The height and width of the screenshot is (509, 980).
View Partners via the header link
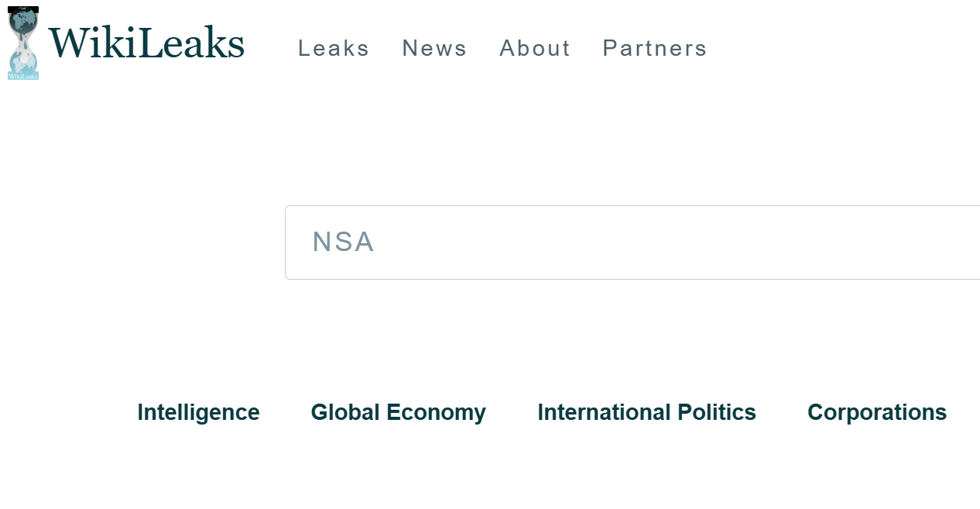pyautogui.click(x=655, y=48)
